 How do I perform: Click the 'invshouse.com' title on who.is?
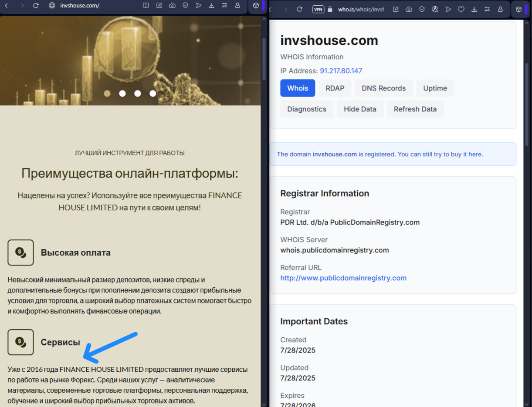pyautogui.click(x=329, y=40)
